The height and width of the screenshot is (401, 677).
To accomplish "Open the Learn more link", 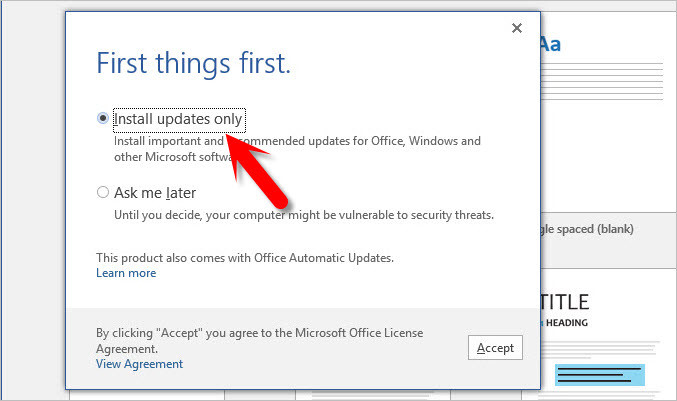I will 126,273.
